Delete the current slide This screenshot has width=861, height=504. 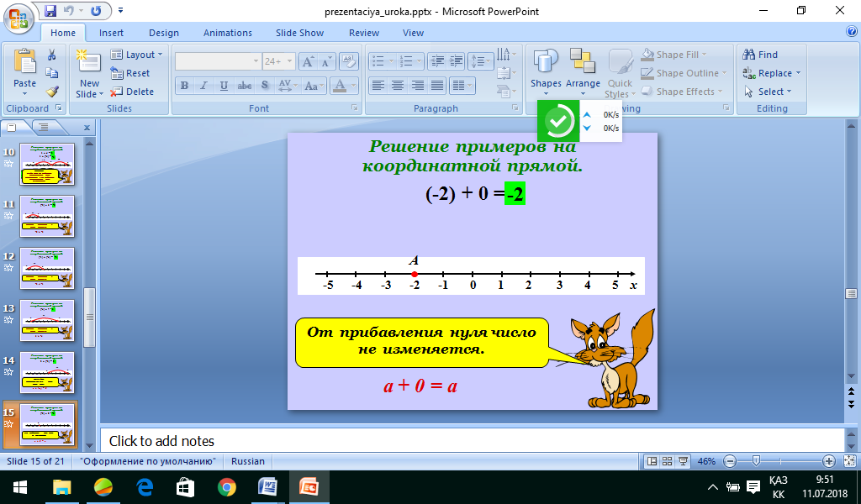[132, 92]
